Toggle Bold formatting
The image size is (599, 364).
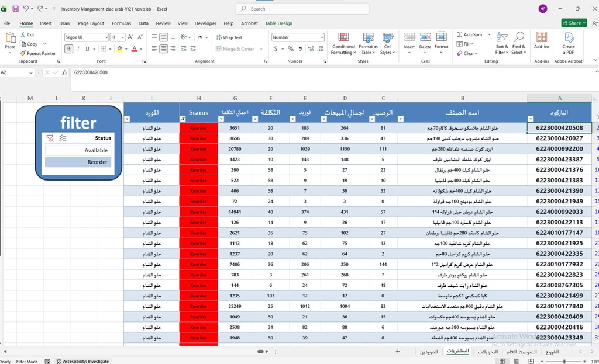click(x=69, y=49)
